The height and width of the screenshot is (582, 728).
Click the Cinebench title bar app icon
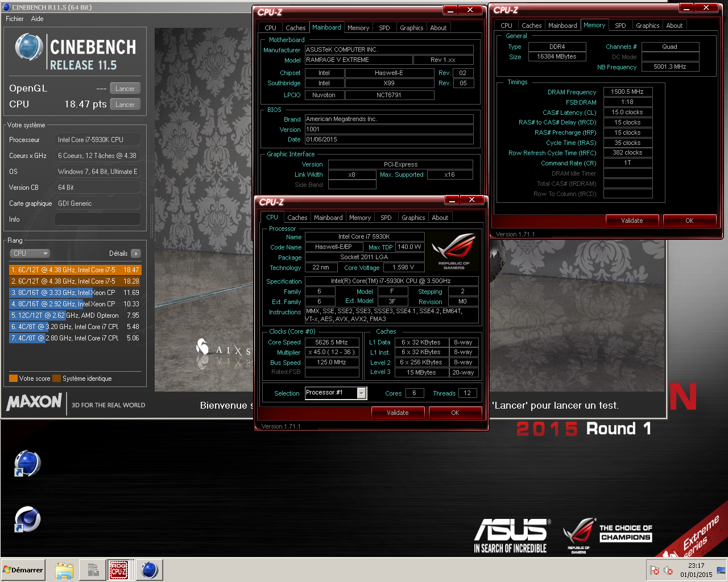click(x=6, y=7)
